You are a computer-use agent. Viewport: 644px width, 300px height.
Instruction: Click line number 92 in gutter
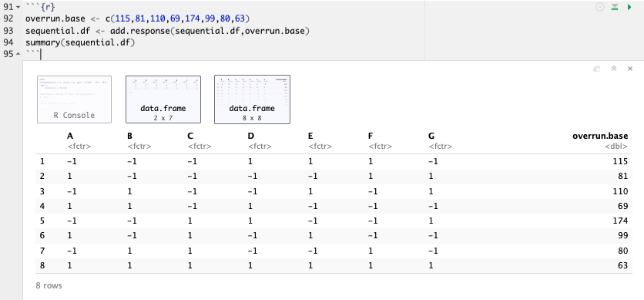pyautogui.click(x=8, y=19)
